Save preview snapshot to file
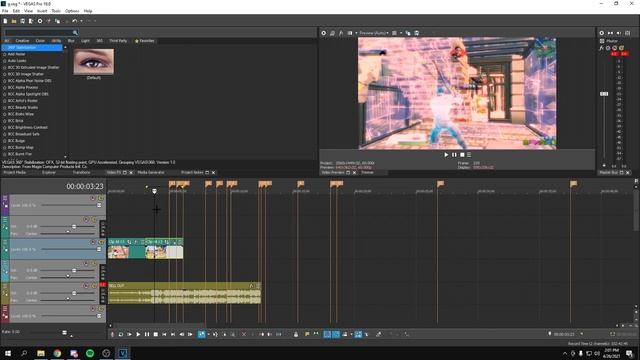The image size is (640, 360). 416,33
